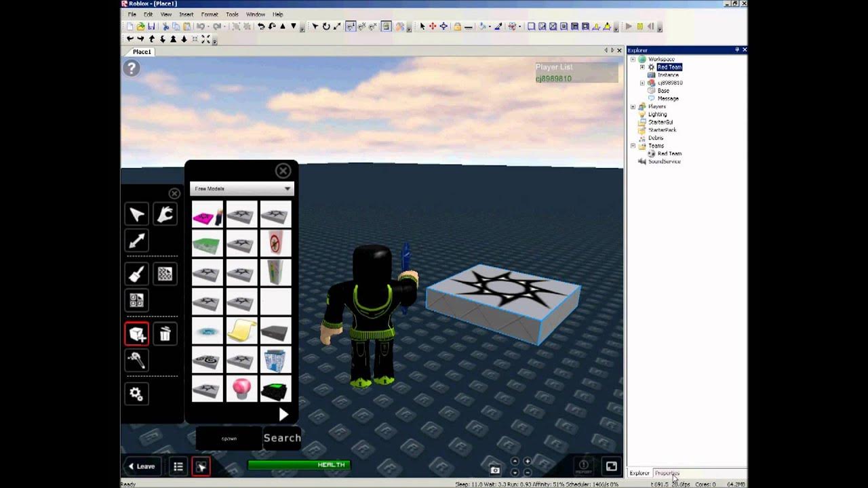868x488 pixels.
Task: Select the Place1 document tab
Action: [x=142, y=52]
